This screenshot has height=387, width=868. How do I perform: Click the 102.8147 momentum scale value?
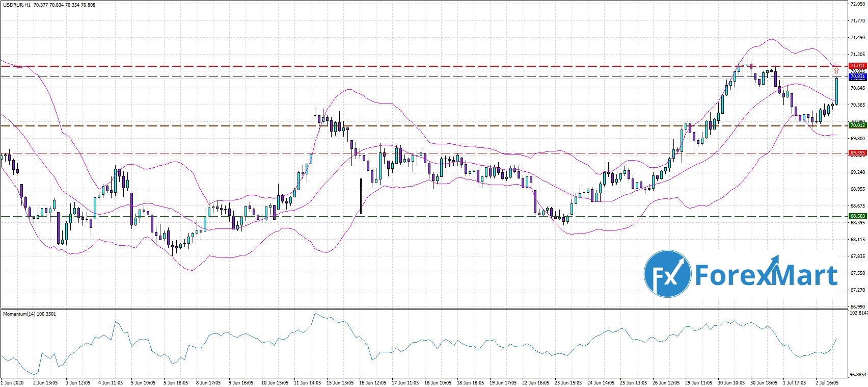[858, 313]
